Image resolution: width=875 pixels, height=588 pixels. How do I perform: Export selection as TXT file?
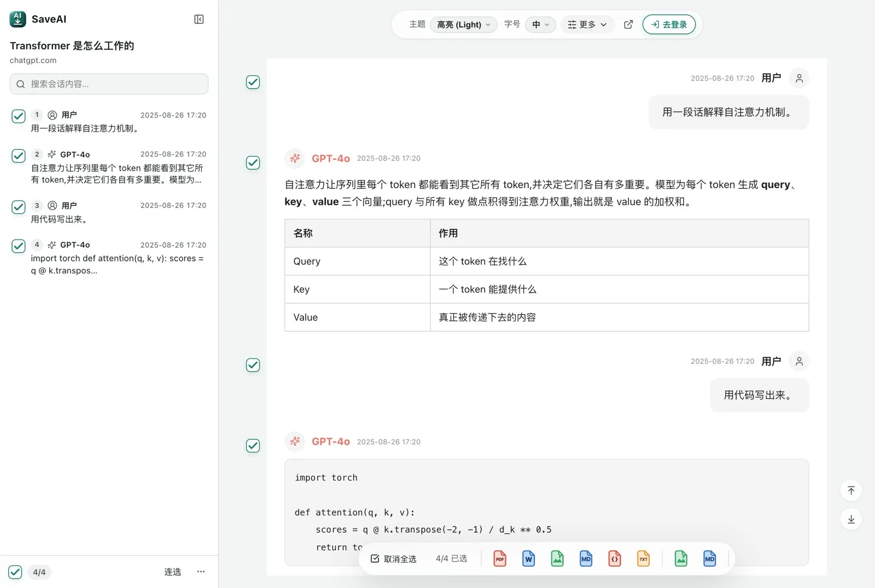coord(643,558)
